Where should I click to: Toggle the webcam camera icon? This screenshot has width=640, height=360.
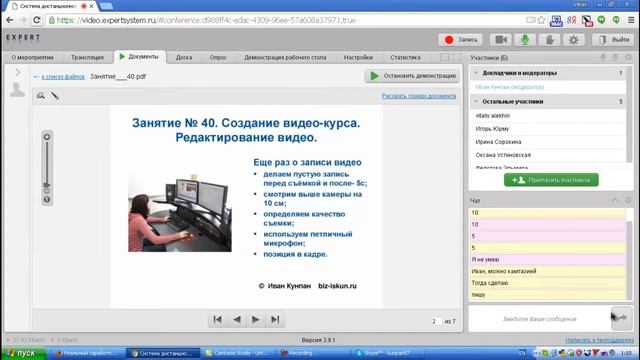tap(501, 40)
